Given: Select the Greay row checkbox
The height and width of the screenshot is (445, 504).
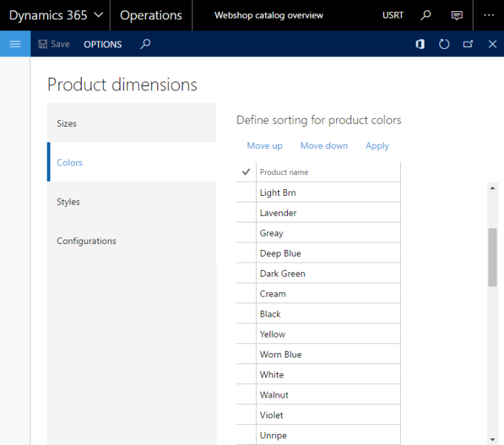Looking at the screenshot, I should [246, 233].
